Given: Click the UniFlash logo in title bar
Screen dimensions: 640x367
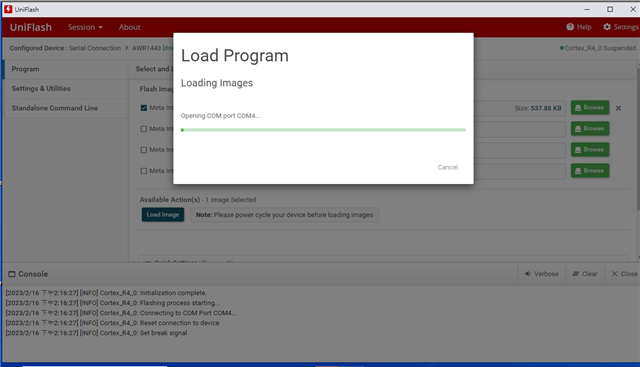Looking at the screenshot, I should tap(8, 9).
